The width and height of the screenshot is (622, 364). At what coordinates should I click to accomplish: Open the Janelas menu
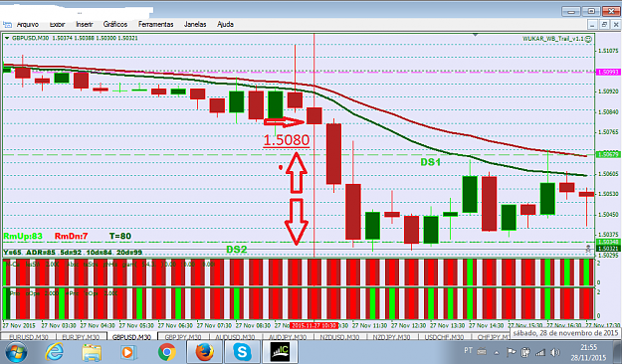tap(195, 25)
